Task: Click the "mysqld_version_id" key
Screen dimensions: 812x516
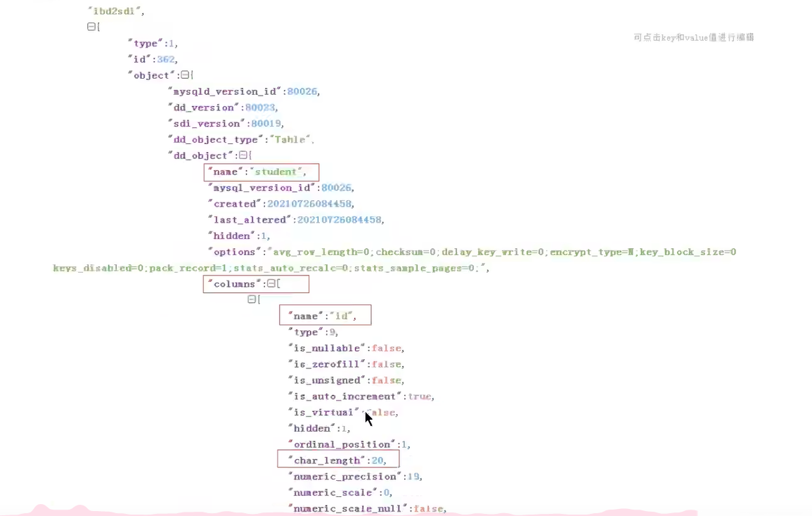Action: click(x=225, y=91)
